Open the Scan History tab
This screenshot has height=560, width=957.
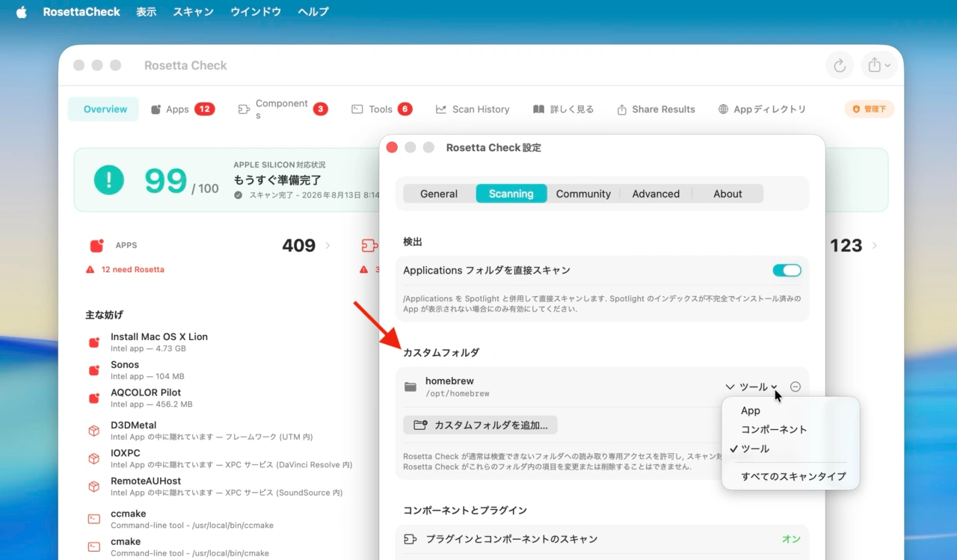473,109
